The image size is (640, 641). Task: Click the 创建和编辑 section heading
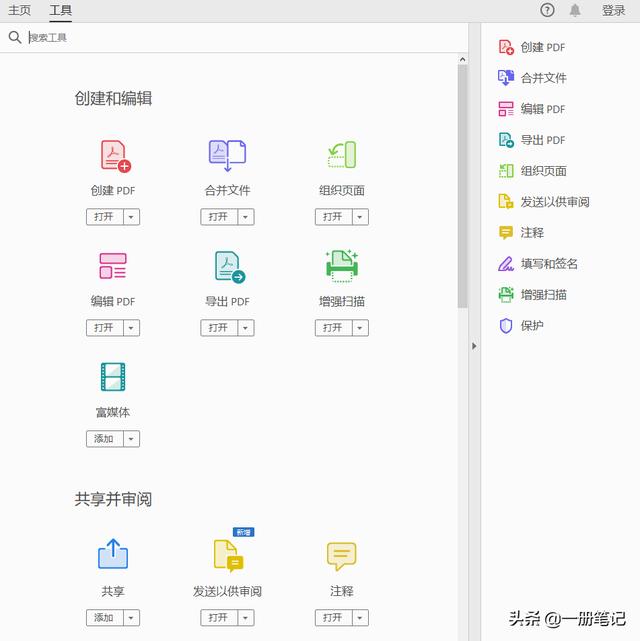(x=113, y=99)
